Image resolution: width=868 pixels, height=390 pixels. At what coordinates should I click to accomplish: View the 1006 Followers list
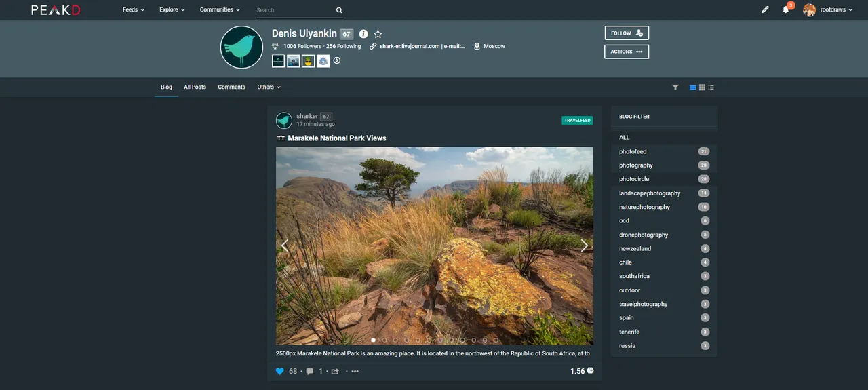[302, 46]
